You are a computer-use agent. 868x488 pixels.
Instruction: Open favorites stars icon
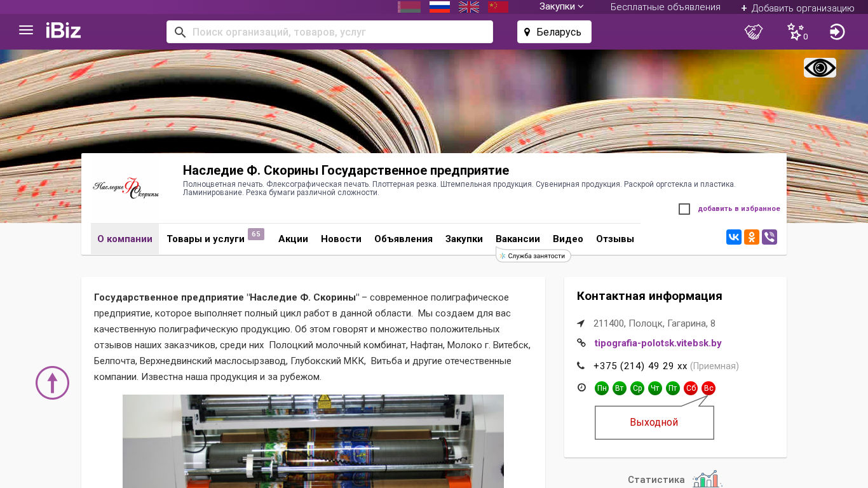pos(796,32)
